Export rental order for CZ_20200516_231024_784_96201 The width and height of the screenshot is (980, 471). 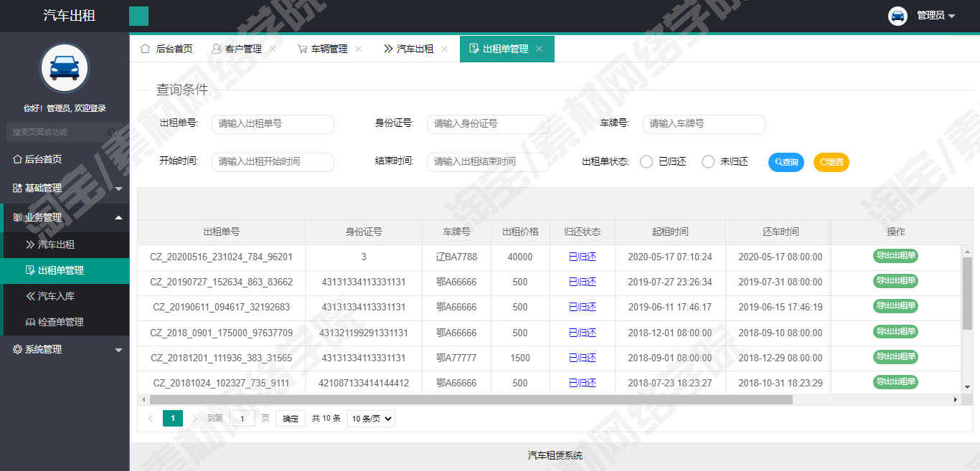[895, 255]
